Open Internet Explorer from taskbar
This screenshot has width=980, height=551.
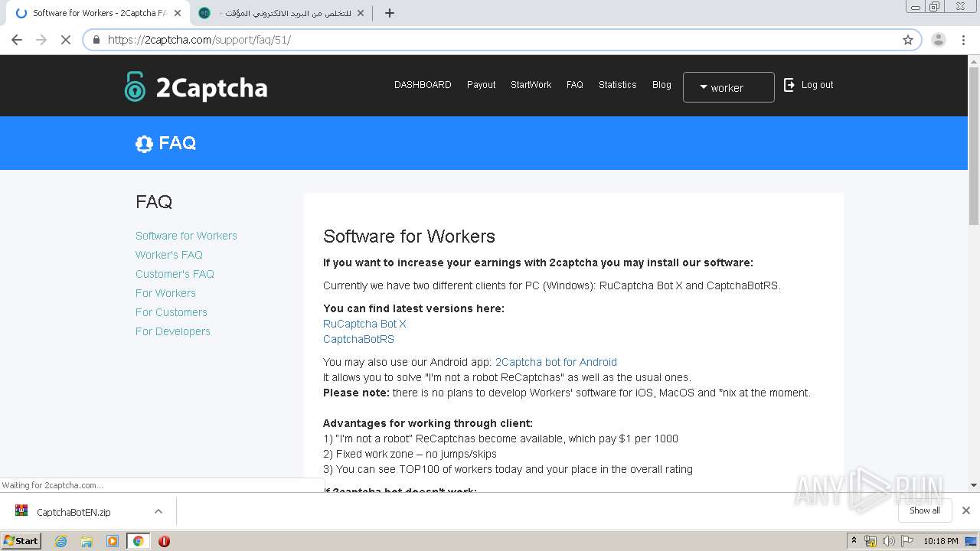[60, 541]
